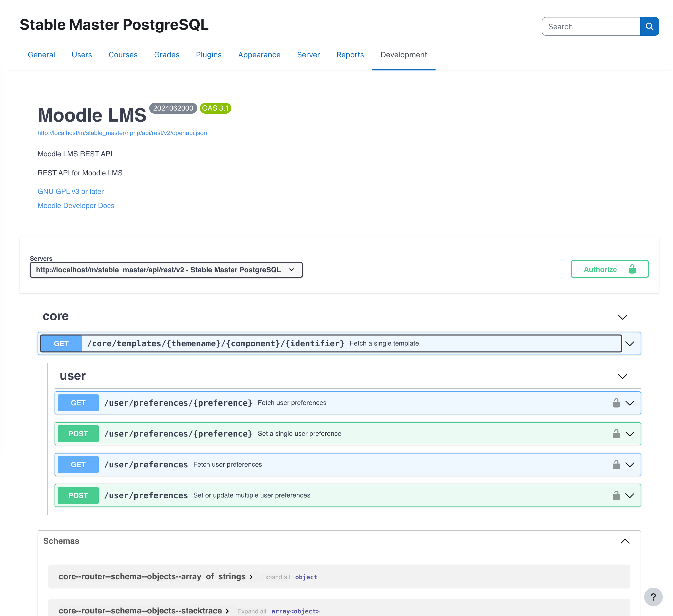Open the General tab

tap(41, 55)
